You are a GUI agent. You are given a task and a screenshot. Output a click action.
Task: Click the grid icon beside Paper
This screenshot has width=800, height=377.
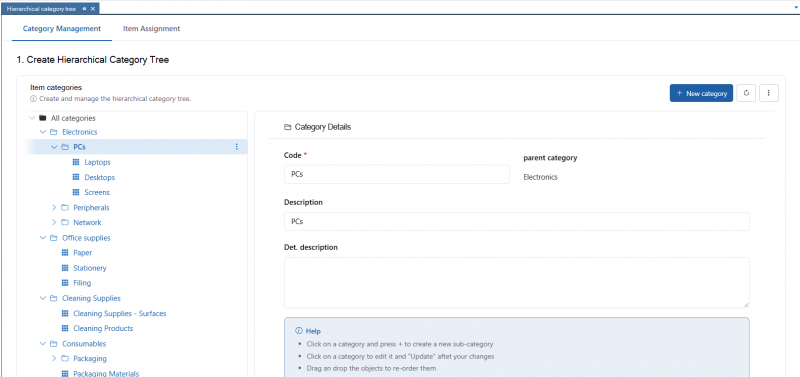pyautogui.click(x=65, y=253)
